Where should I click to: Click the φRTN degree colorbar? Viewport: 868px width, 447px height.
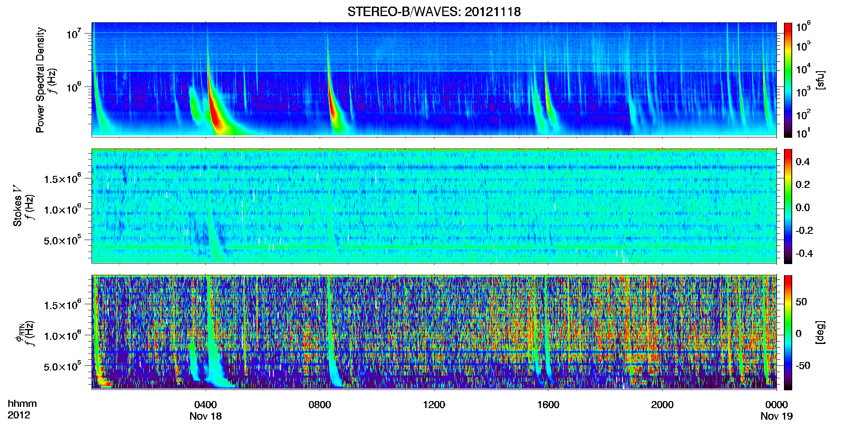[x=788, y=332]
